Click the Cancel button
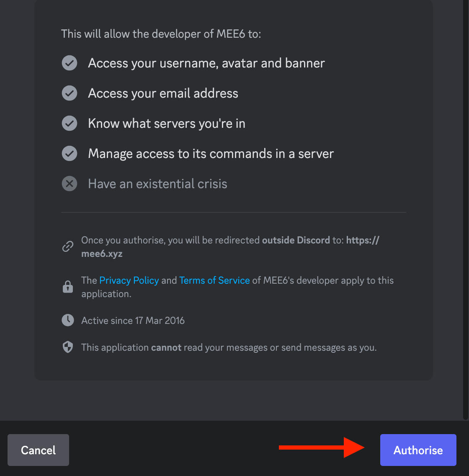The width and height of the screenshot is (469, 476). click(38, 450)
